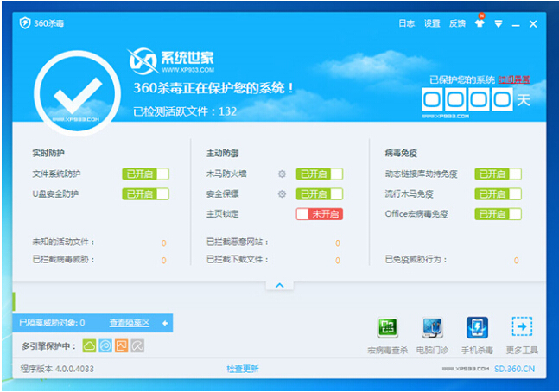Screen dimensions: 559x392
Task: Click the orange engine icon
Action: coord(121,345)
